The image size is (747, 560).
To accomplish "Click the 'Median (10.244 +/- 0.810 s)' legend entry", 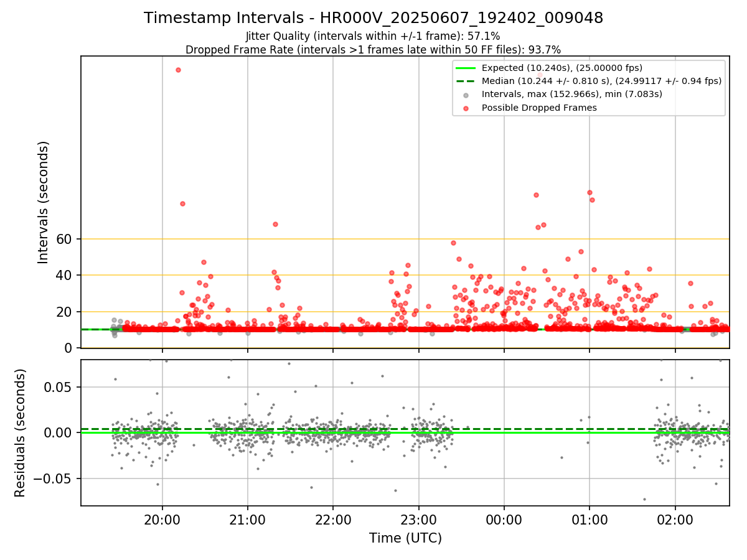I will tap(601, 81).
